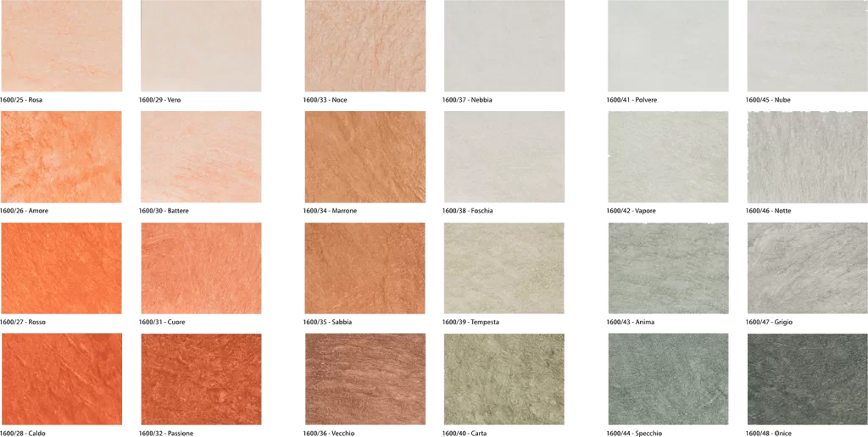Choose the 1600/28 Caldo swatch
This screenshot has height=437, width=868.
61,379
